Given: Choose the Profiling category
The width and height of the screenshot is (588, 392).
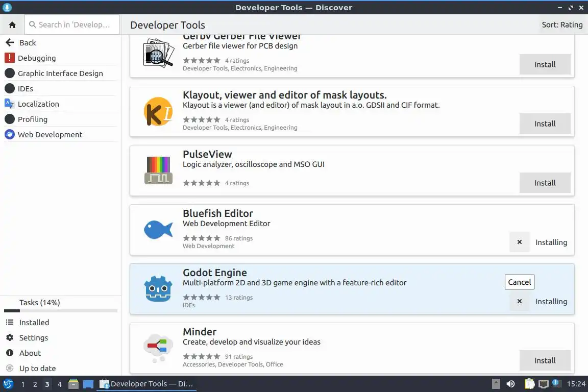Looking at the screenshot, I should 61,119.
